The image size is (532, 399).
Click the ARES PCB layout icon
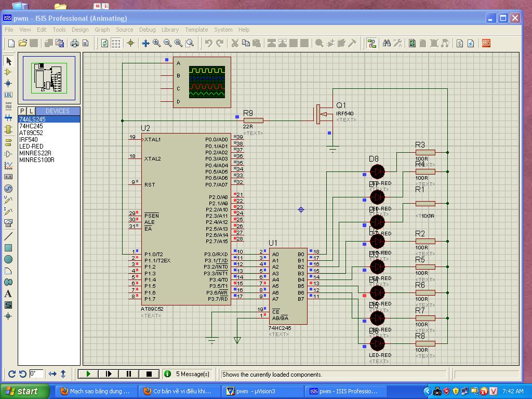[486, 43]
